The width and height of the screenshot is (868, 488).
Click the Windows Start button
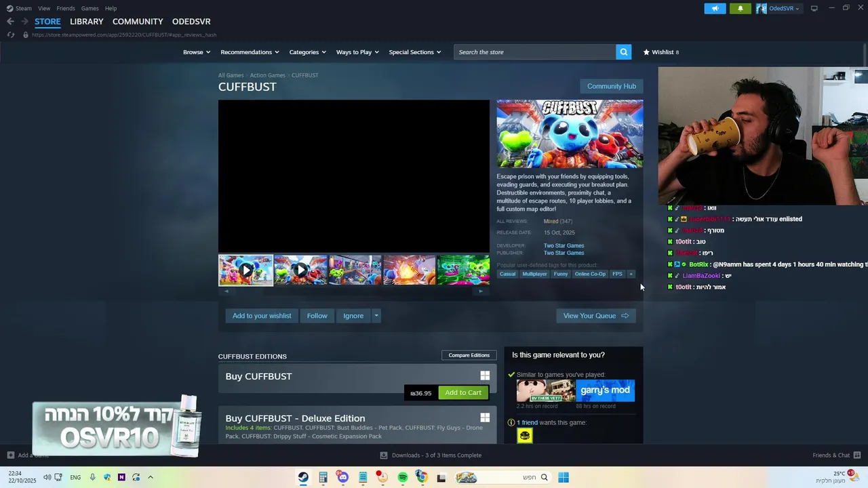point(563,477)
